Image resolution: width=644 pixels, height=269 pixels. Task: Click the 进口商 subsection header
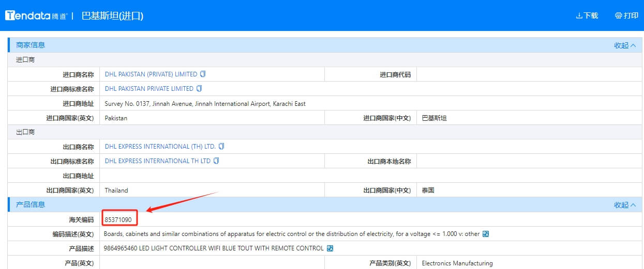click(25, 60)
